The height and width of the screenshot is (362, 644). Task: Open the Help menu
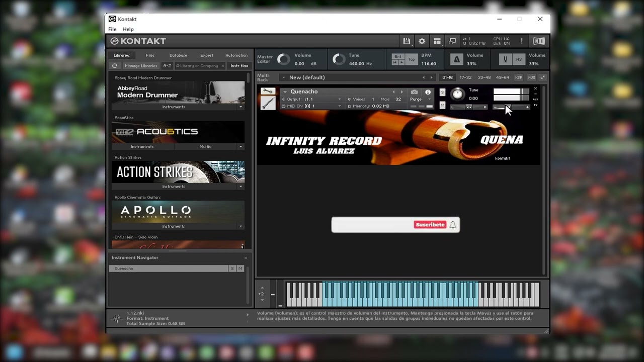[128, 29]
